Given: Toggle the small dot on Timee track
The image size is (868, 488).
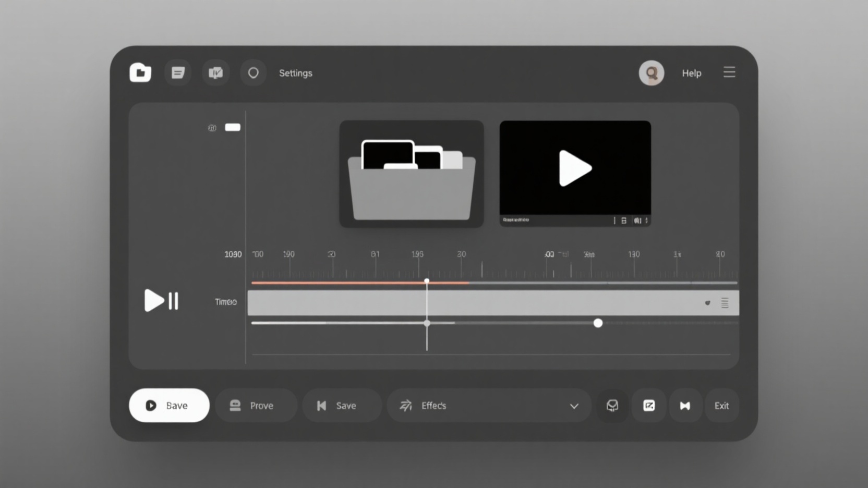Looking at the screenshot, I should click(707, 303).
